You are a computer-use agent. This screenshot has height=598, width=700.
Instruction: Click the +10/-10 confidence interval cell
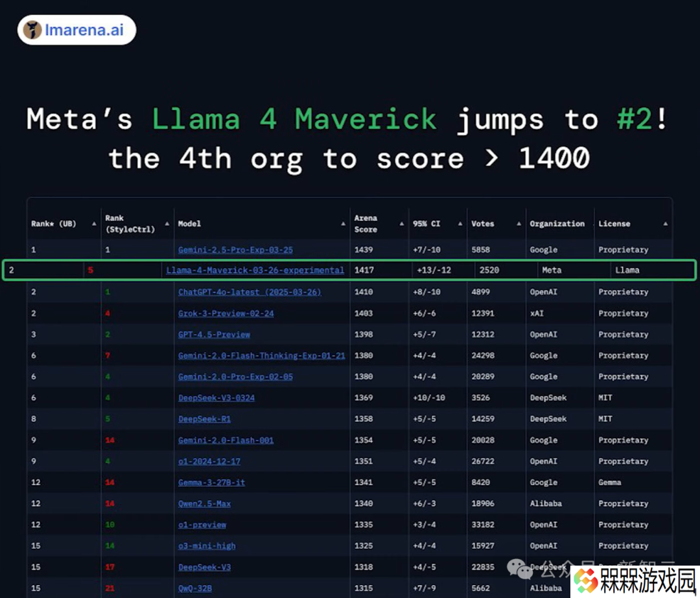(429, 398)
